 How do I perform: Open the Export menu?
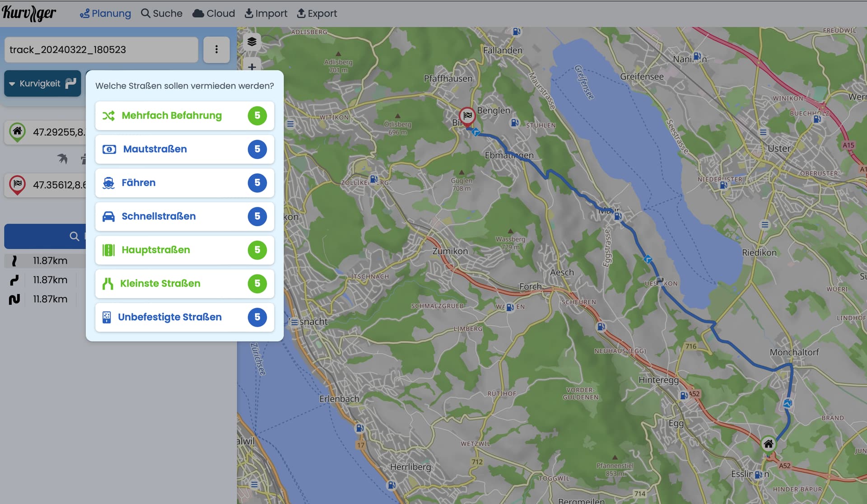317,14
